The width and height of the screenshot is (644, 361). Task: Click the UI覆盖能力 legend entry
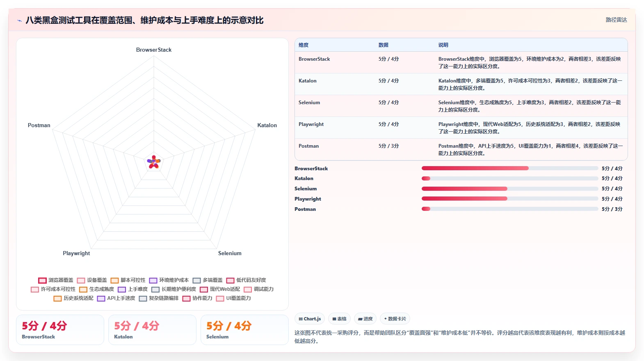[233, 298]
